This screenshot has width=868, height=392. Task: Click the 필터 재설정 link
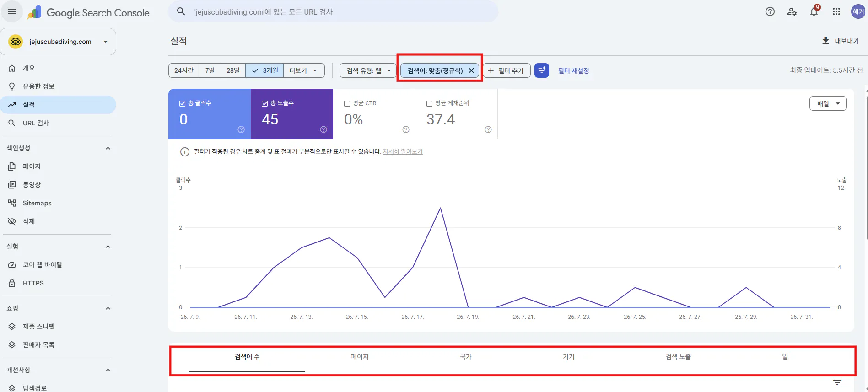(x=574, y=70)
